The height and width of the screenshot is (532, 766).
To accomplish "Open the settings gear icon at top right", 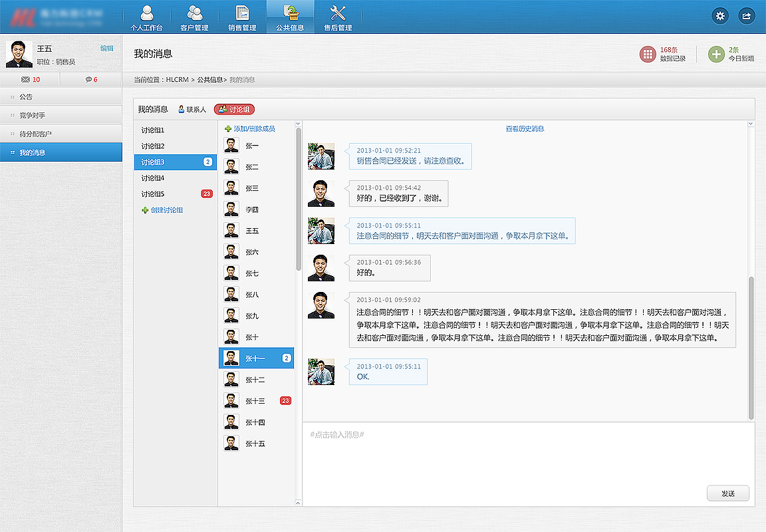I will point(720,15).
